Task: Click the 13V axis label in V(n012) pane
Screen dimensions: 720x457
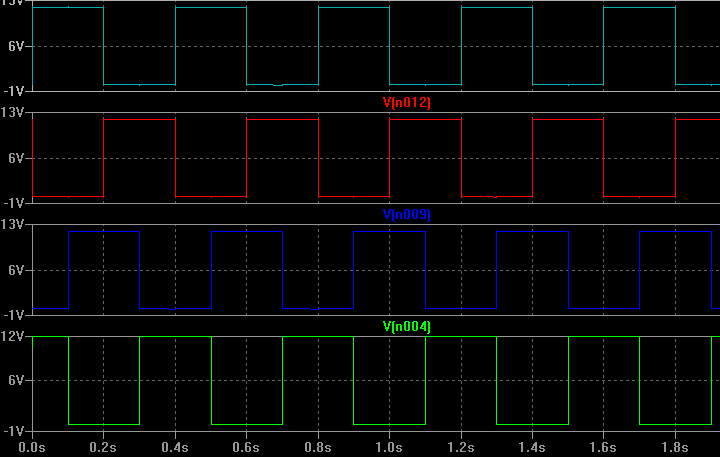Action: pyautogui.click(x=12, y=113)
